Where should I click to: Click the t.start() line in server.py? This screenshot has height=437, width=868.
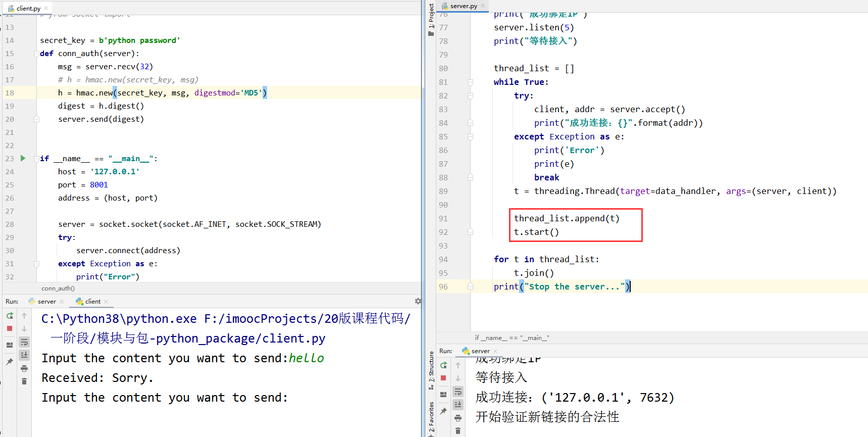click(x=536, y=232)
